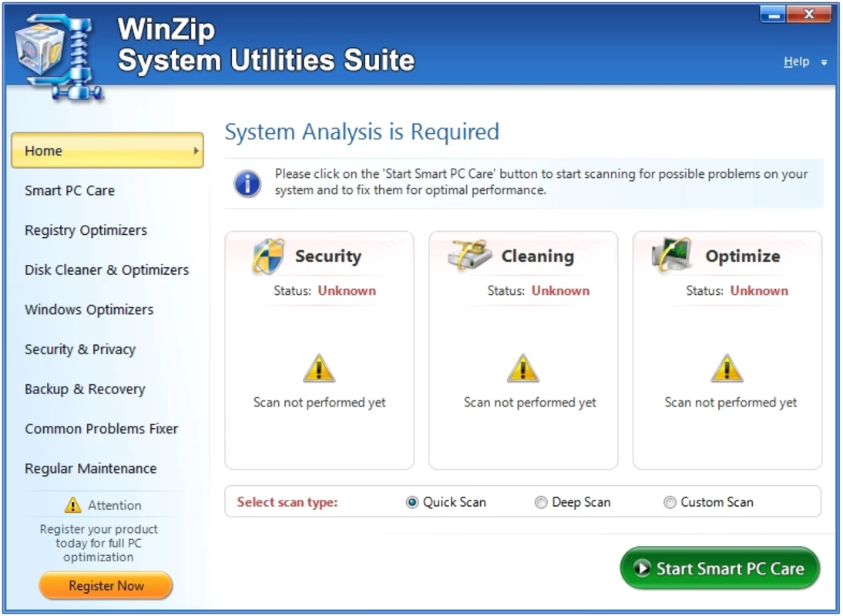Image resolution: width=843 pixels, height=616 pixels.
Task: Click the WinZip logo icon
Action: click(x=58, y=56)
